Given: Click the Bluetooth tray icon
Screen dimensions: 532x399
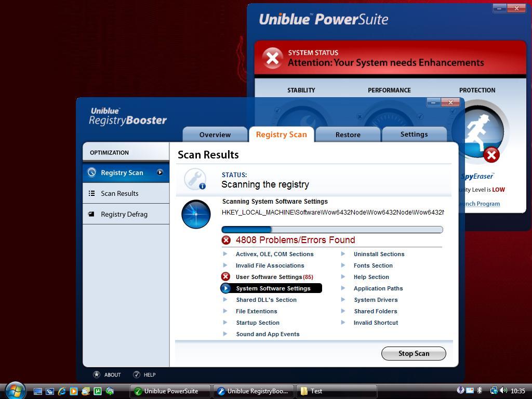Looking at the screenshot, I should point(480,391).
